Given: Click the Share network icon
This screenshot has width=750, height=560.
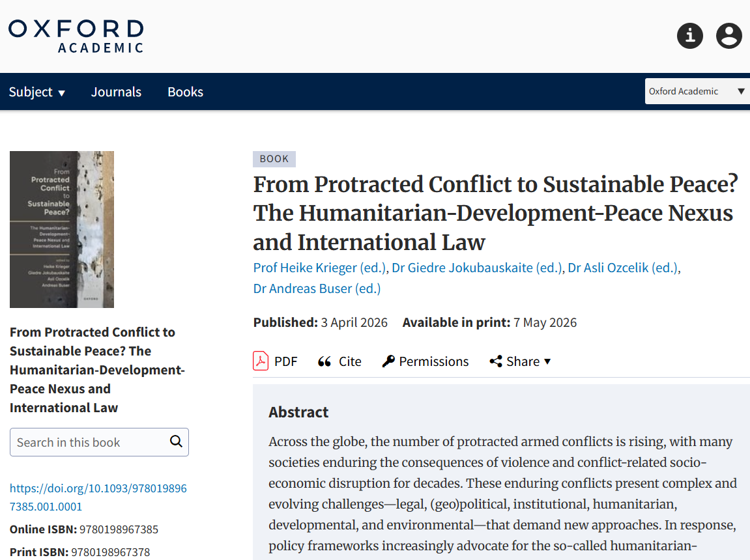Looking at the screenshot, I should (496, 361).
